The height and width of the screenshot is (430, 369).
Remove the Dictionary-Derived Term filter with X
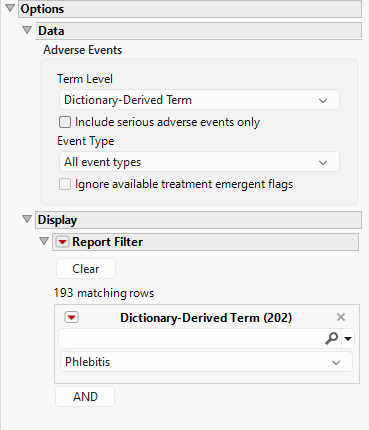tap(341, 317)
